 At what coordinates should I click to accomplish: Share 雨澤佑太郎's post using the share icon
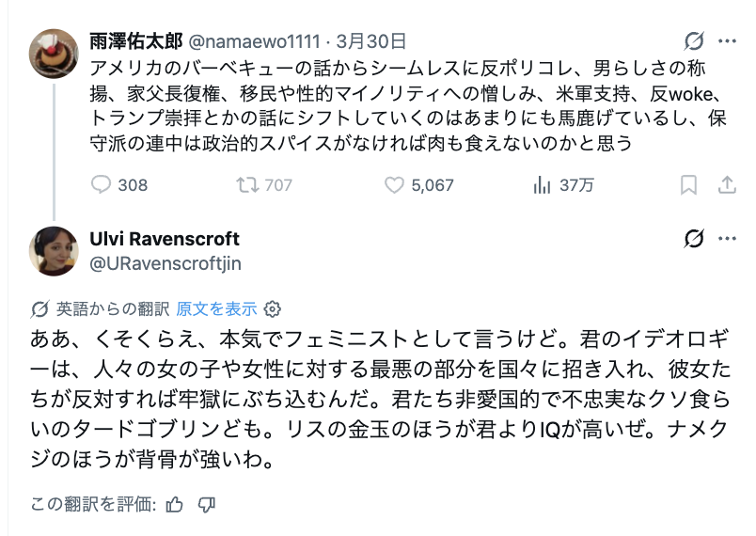pyautogui.click(x=726, y=185)
